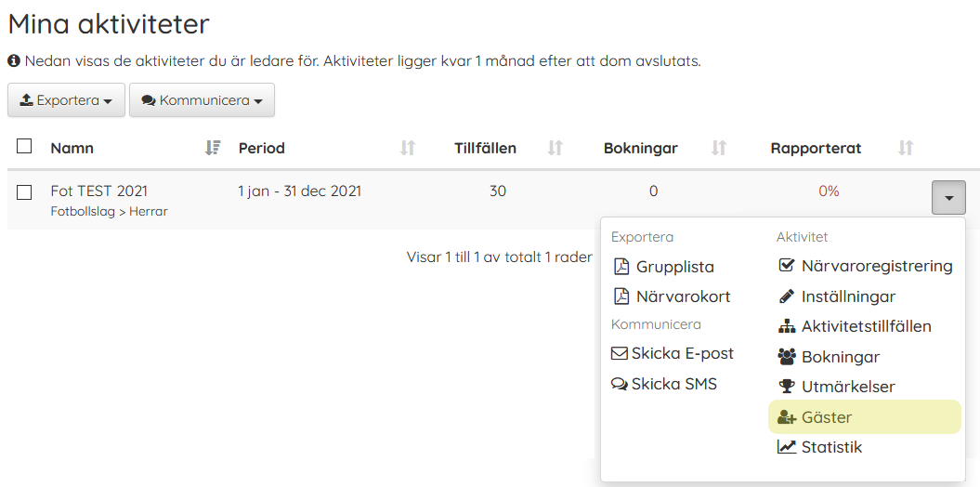Open the Kommunicera dropdown button
Viewport: 980px width, 487px height.
[x=202, y=100]
